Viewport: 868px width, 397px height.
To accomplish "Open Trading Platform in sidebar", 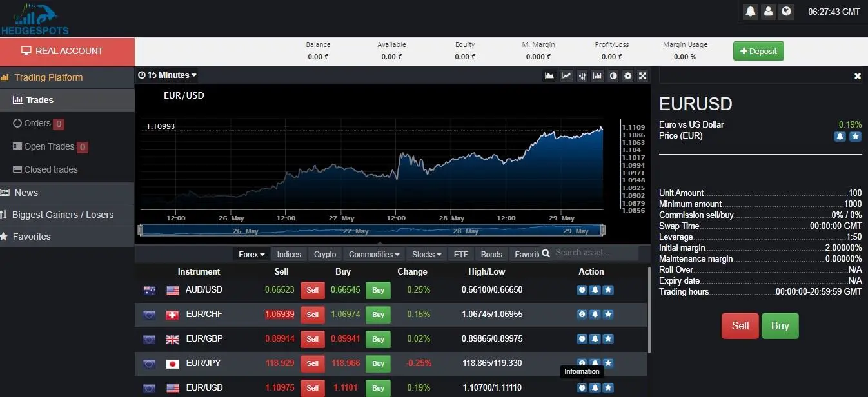I will click(67, 77).
